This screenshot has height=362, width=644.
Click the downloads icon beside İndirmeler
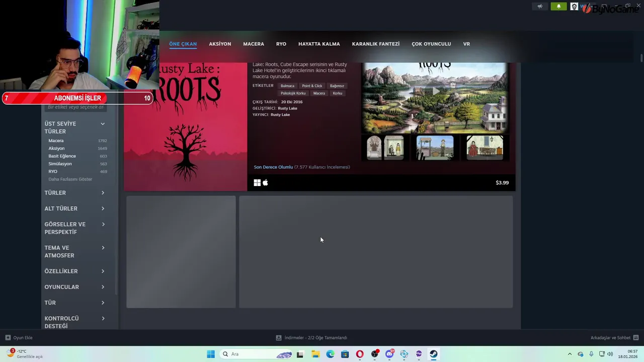(x=279, y=338)
